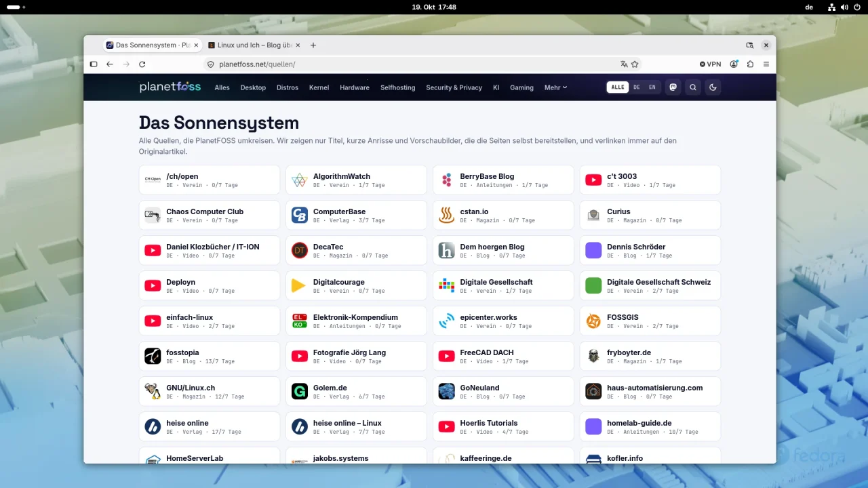Click the Golem.de G logo icon

click(x=300, y=392)
